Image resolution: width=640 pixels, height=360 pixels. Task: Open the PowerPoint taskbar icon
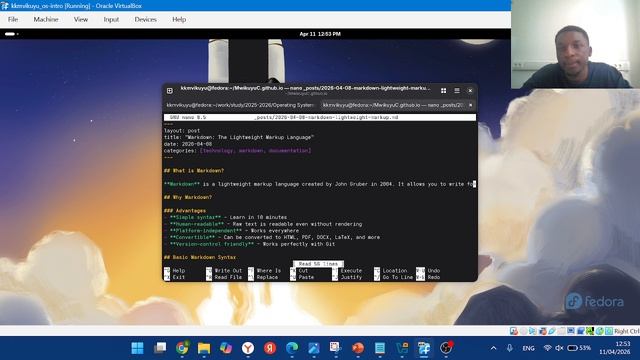point(358,348)
